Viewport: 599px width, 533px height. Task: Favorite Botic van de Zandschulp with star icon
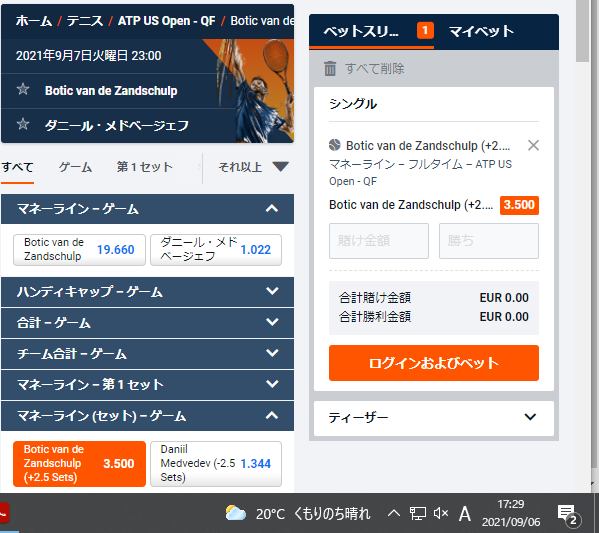[23, 89]
